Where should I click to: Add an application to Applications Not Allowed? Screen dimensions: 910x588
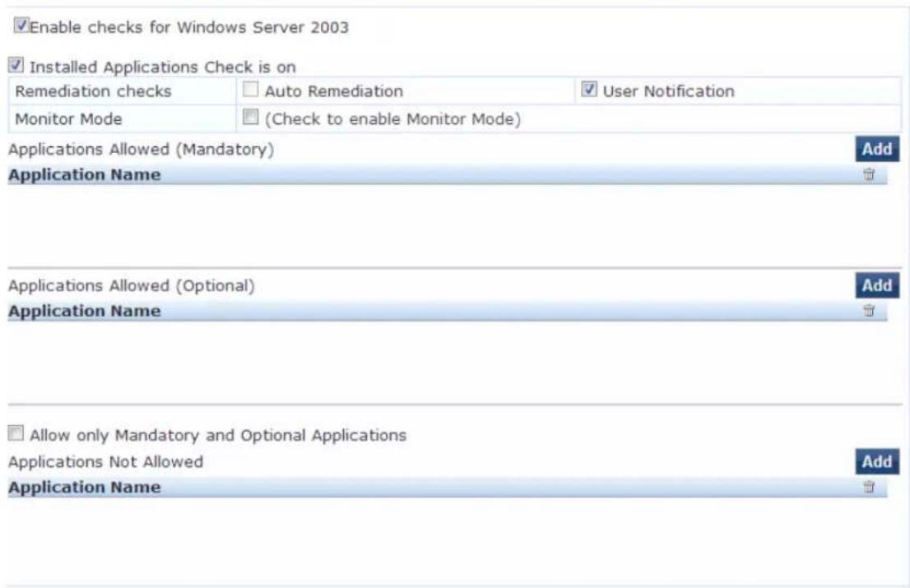click(x=877, y=461)
